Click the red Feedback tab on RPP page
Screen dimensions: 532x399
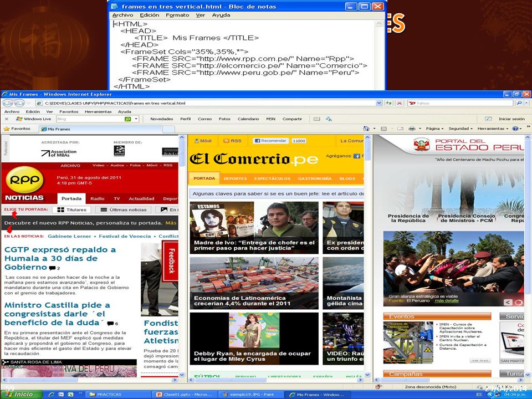pyautogui.click(x=170, y=261)
